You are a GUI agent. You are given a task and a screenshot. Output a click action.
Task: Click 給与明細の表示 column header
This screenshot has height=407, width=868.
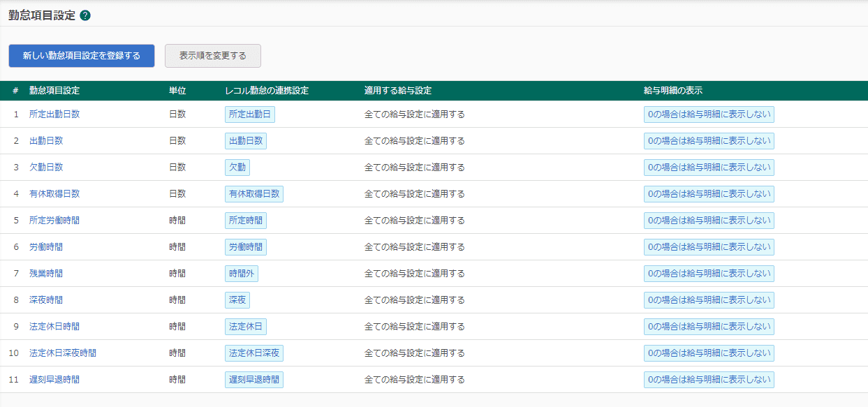click(672, 91)
